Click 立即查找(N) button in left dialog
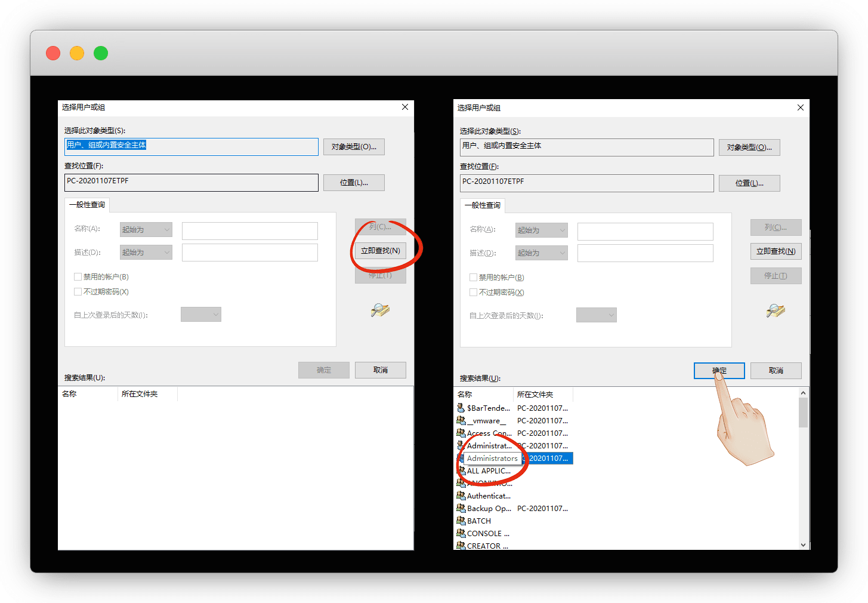 pos(380,251)
